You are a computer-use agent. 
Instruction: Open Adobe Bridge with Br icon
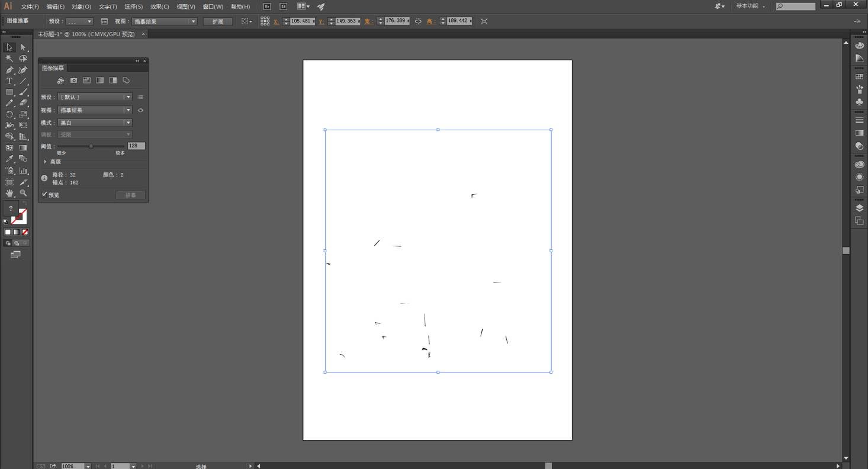[267, 7]
